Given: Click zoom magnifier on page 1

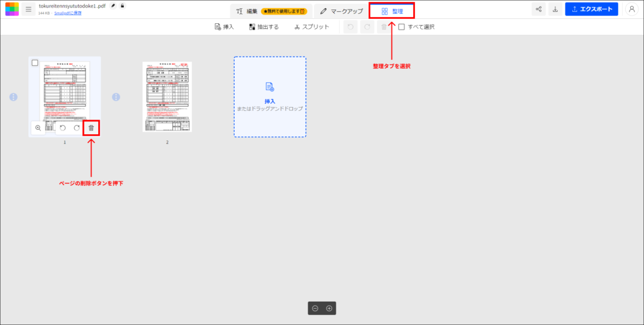Looking at the screenshot, I should [x=38, y=128].
